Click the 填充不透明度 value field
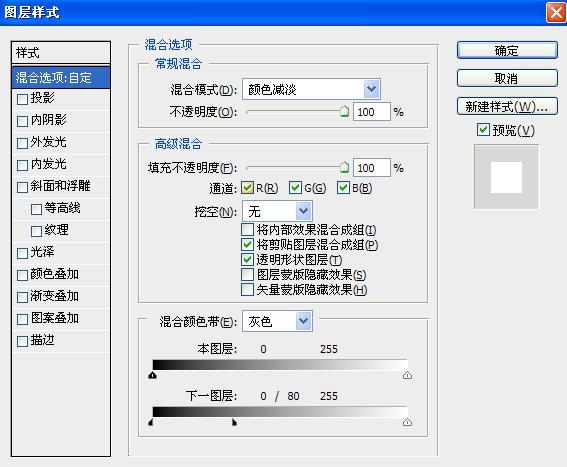The height and width of the screenshot is (467, 567). coord(372,168)
